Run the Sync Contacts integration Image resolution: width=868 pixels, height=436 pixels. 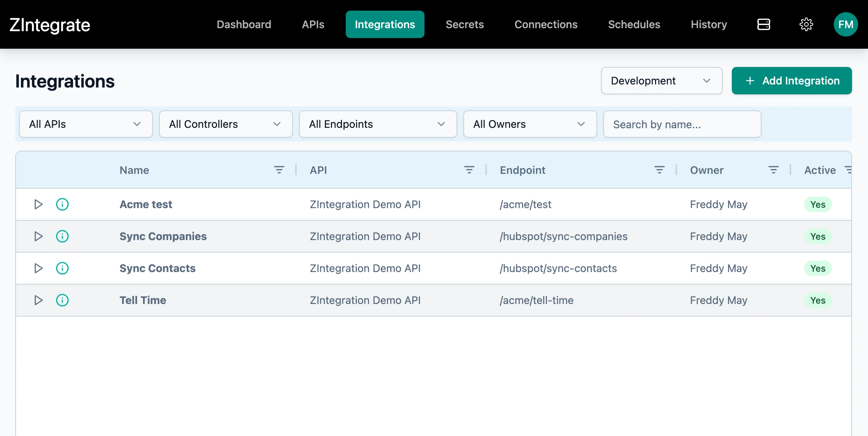tap(38, 268)
